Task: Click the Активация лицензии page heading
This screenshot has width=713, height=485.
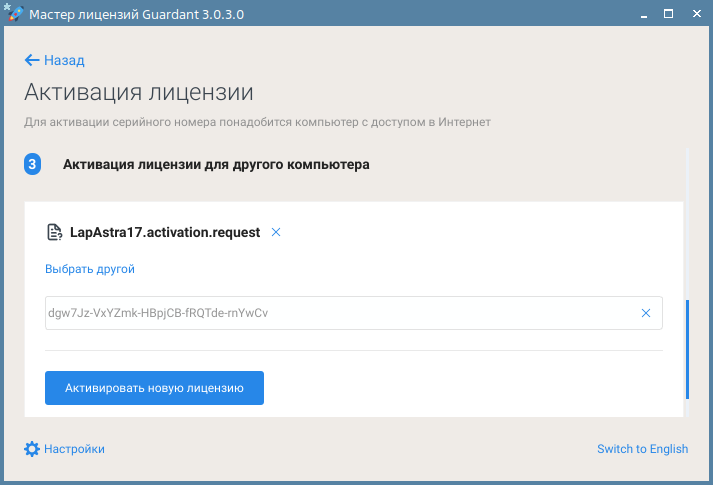Action: pos(139,93)
